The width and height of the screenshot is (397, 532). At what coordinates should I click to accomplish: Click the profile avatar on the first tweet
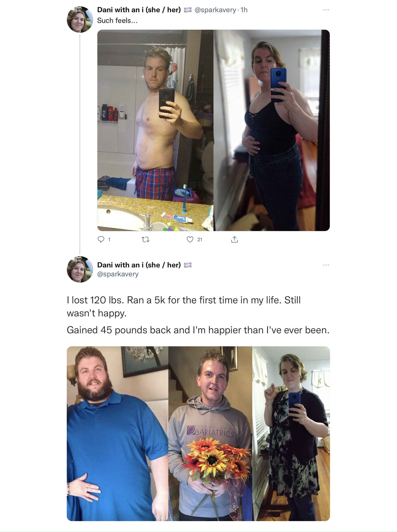coord(80,19)
